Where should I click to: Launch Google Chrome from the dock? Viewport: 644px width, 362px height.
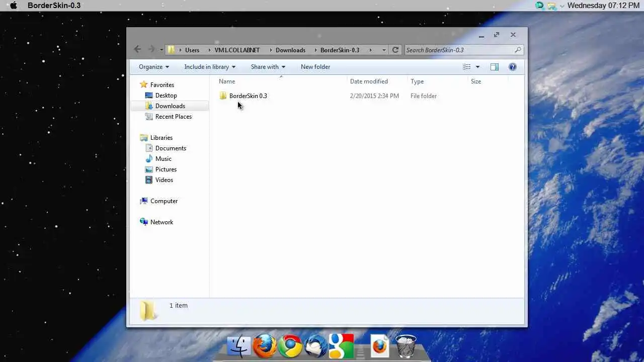coord(290,346)
